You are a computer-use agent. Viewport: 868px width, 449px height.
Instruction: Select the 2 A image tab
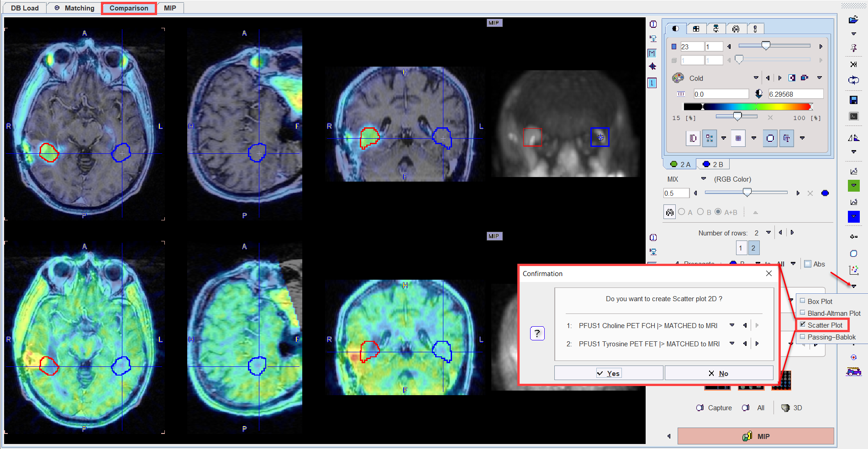(x=680, y=164)
